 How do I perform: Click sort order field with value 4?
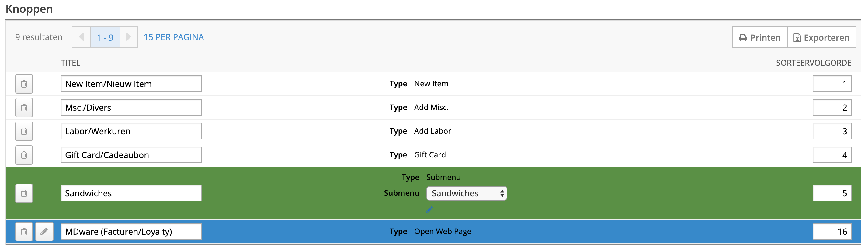point(832,155)
